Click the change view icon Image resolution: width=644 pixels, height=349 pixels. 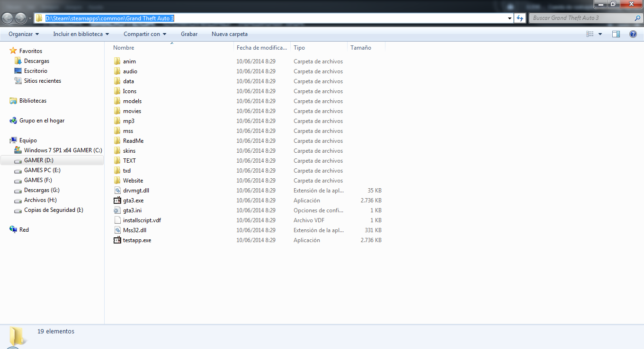[x=590, y=34]
